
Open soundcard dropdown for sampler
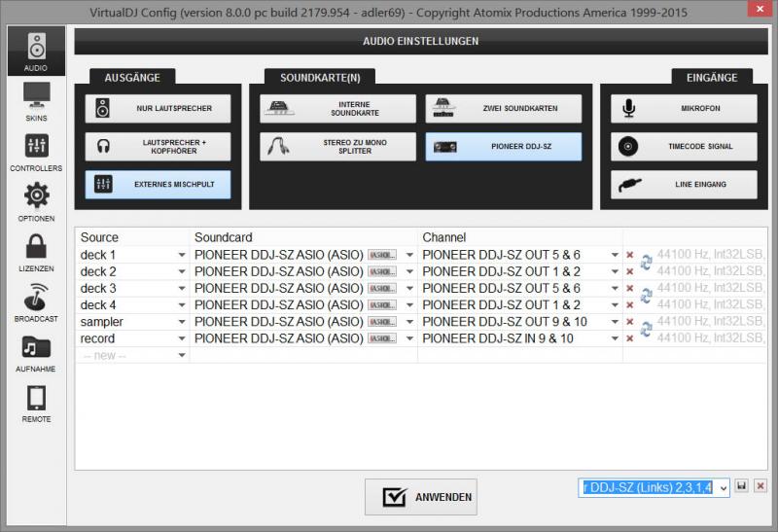point(409,322)
